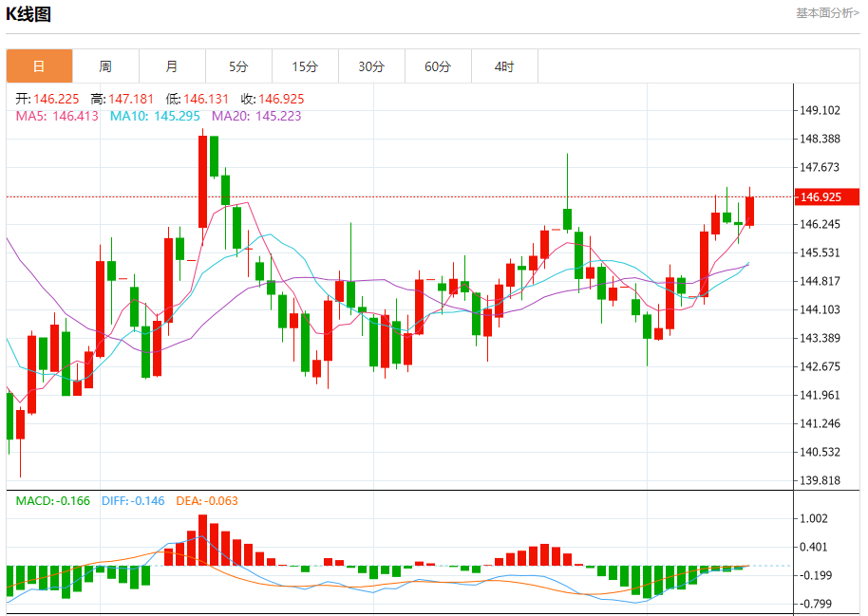868x616 pixels.
Task: Open the 4时 timeframe tab
Action: click(504, 66)
